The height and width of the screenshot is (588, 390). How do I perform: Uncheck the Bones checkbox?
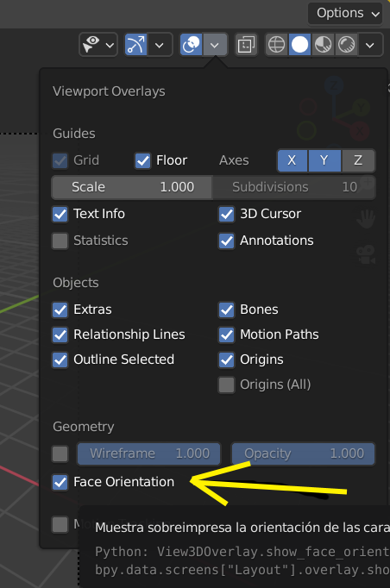(226, 310)
